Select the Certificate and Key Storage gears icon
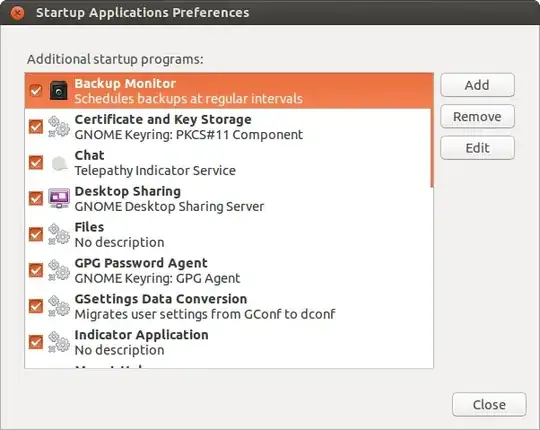Screen dimensions: 540x430 [x=59, y=127]
